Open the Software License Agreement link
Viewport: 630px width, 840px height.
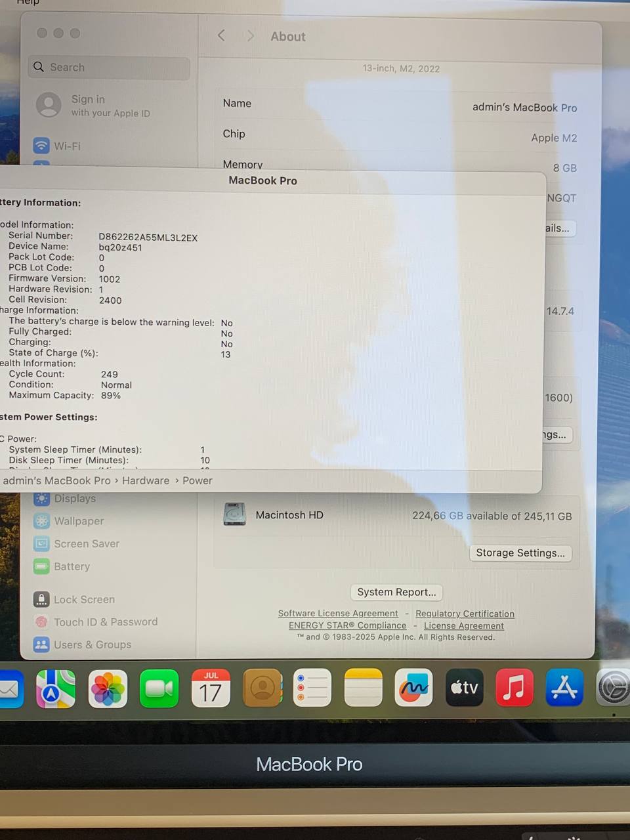338,614
